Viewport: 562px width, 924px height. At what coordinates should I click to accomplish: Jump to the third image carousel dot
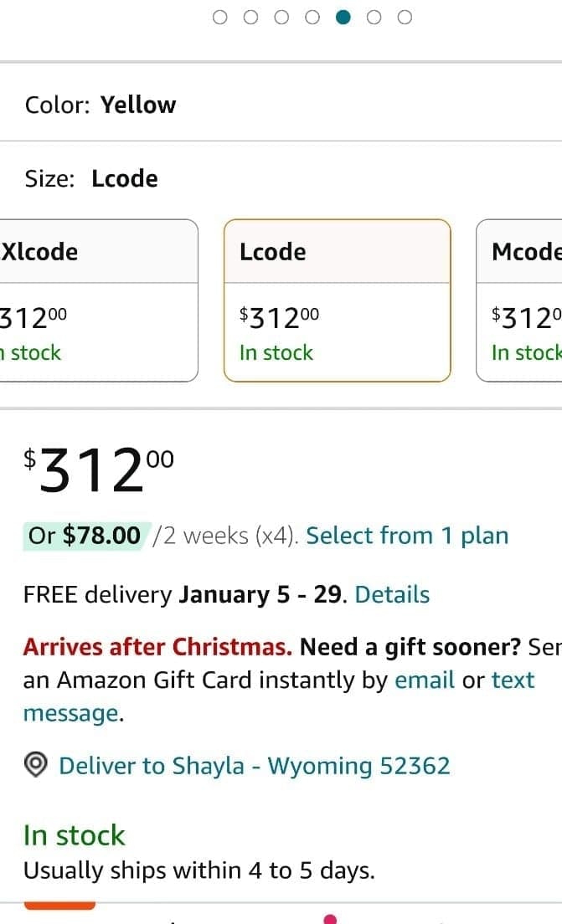coord(281,18)
